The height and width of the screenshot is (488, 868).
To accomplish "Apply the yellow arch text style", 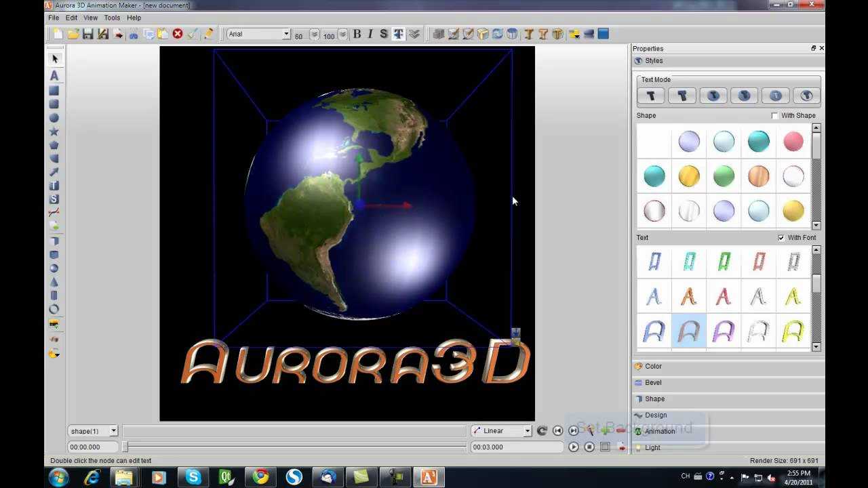I will [793, 331].
